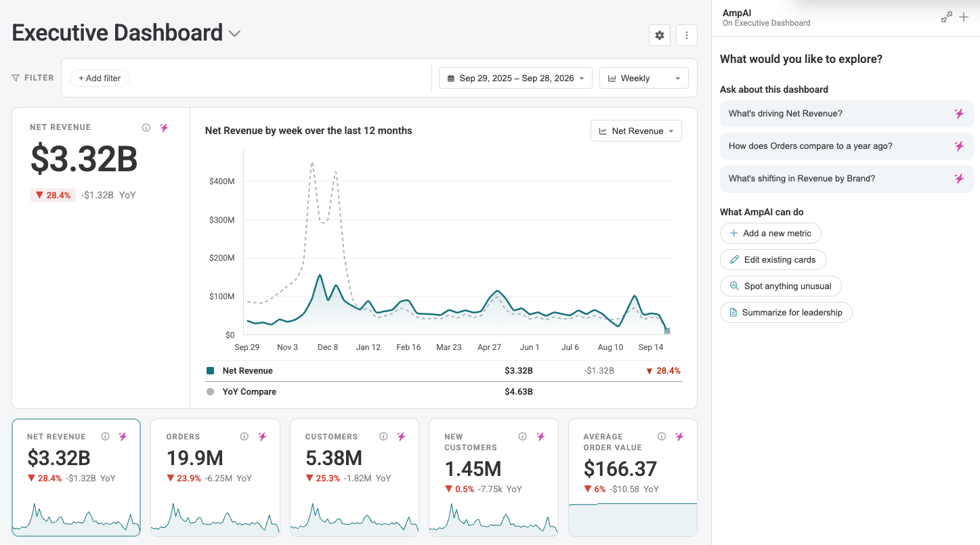Click info icon on the Customers card
980x545 pixels.
pos(384,437)
